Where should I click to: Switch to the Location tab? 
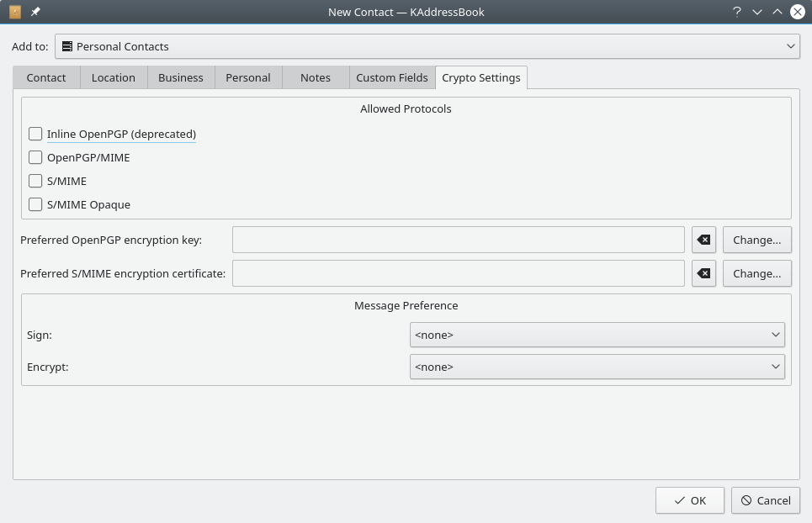(x=114, y=77)
